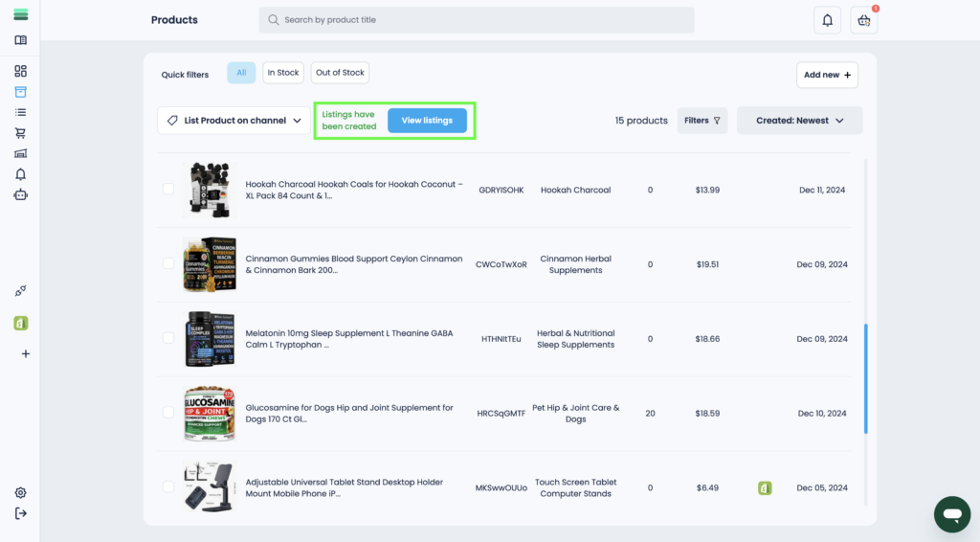Click the Shopify channel icon in sidebar
The width and height of the screenshot is (980, 542).
coord(20,324)
